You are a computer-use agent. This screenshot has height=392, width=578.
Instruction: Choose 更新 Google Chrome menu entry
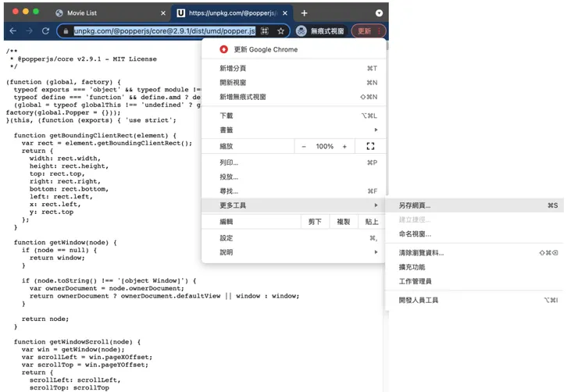(294, 49)
